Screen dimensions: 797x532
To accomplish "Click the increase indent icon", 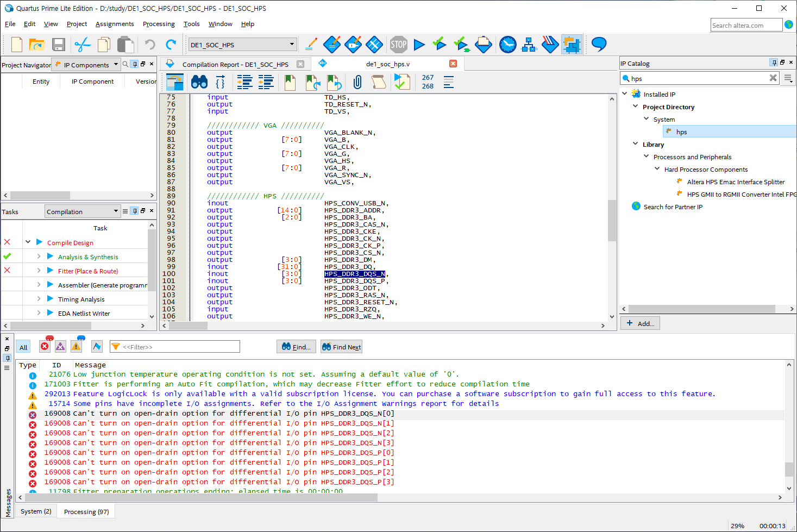I will [245, 82].
